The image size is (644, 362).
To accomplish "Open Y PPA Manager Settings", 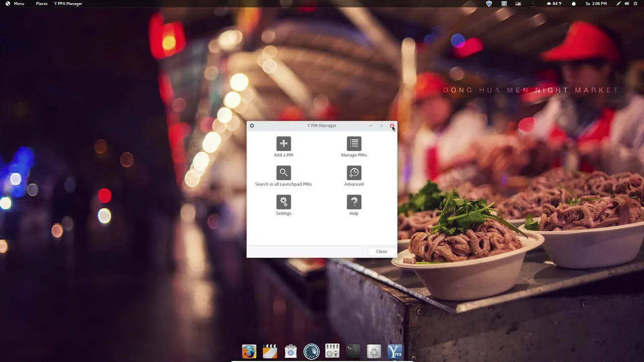I will coord(284,205).
